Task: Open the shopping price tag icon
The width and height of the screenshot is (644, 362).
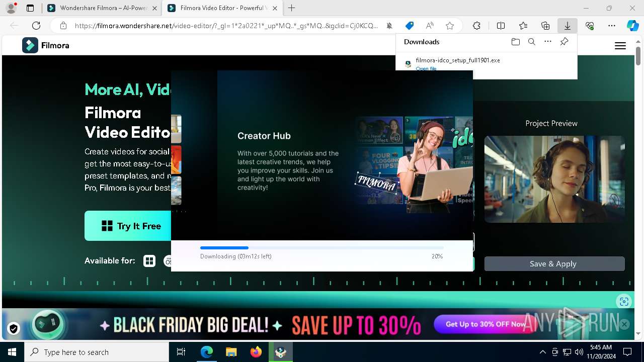Action: coord(410,26)
